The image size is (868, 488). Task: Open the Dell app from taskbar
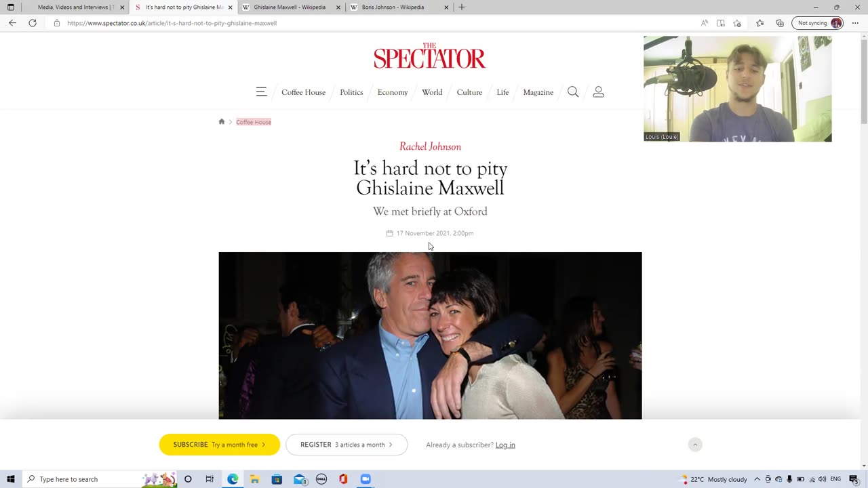321,479
